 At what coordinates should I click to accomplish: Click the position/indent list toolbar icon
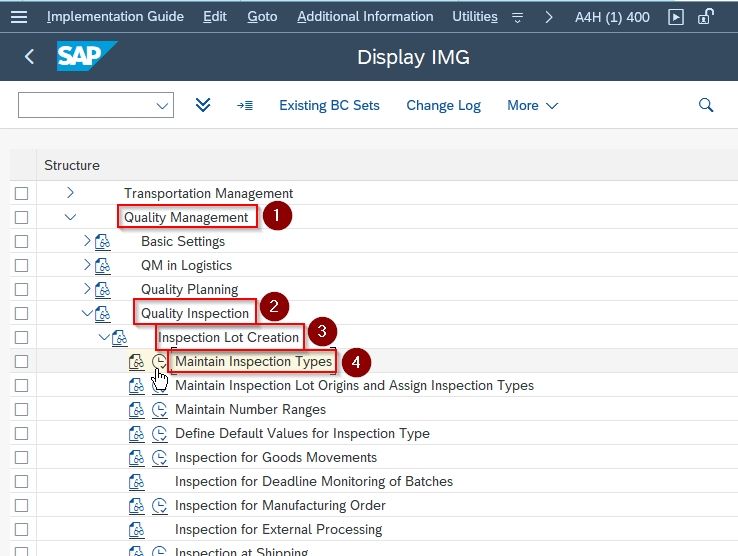coord(245,105)
